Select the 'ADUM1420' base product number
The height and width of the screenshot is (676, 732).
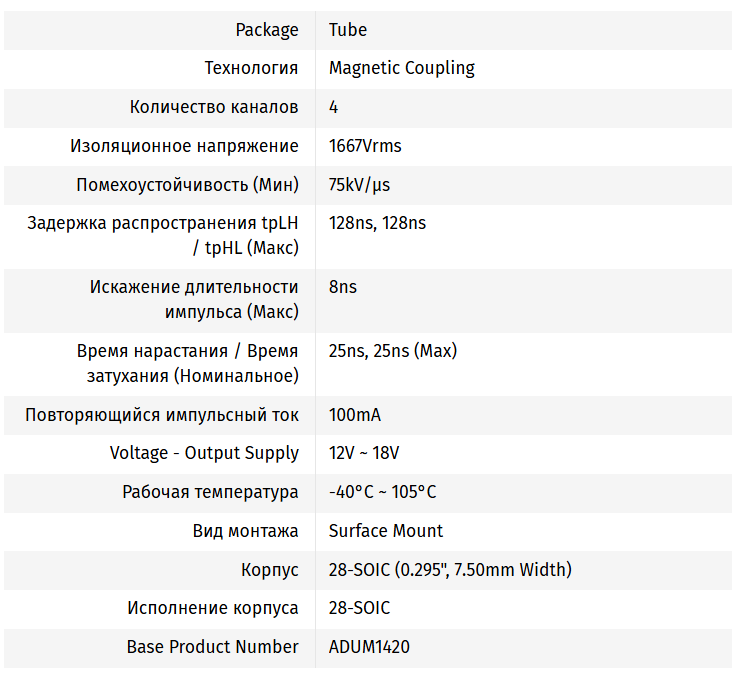(369, 647)
